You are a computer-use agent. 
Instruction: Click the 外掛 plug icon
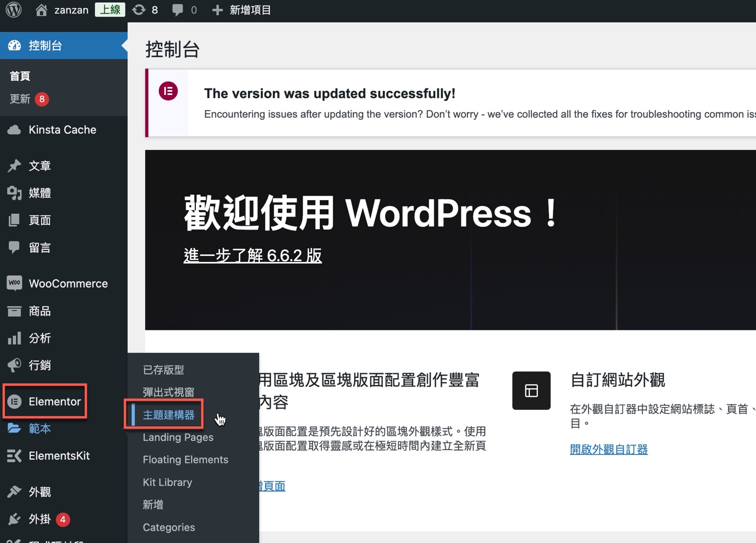tap(15, 519)
